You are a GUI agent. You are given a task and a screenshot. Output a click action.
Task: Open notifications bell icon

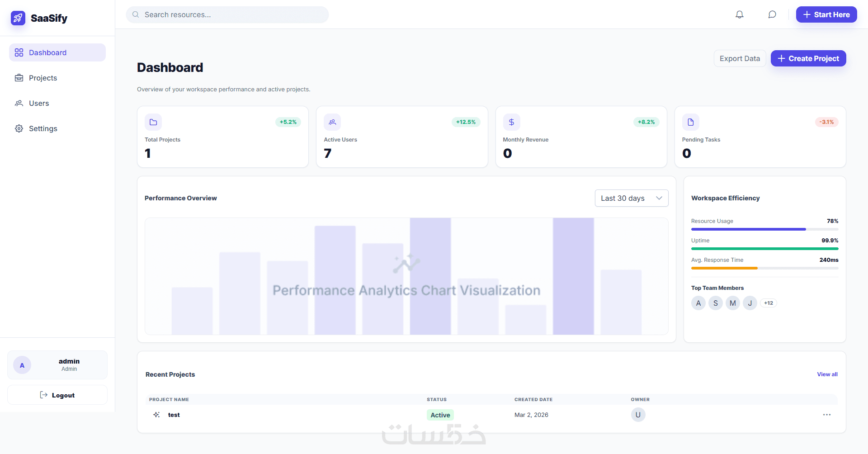point(740,14)
